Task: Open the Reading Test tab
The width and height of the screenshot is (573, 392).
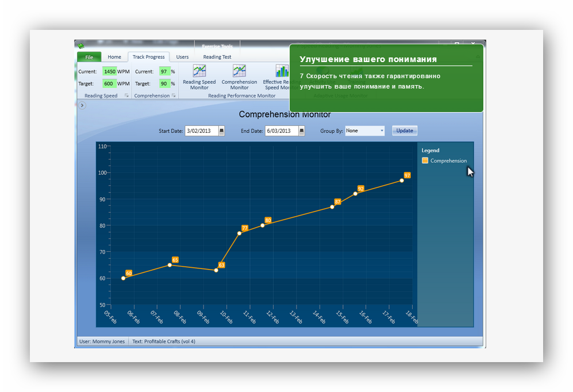Action: pyautogui.click(x=217, y=57)
